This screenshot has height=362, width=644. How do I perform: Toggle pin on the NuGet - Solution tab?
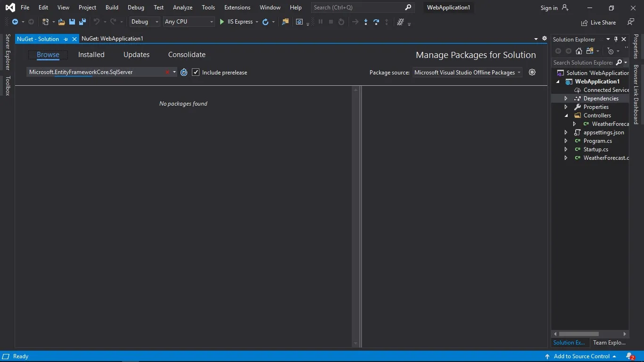tap(66, 39)
